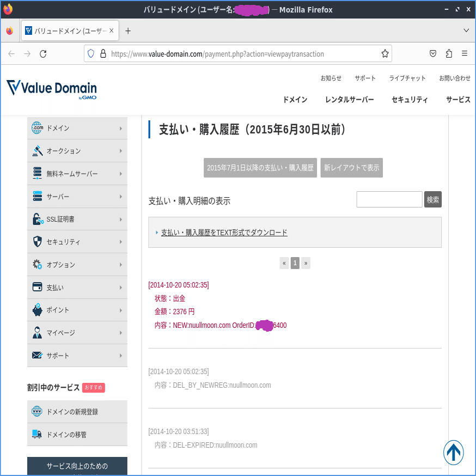Click the サービス向上のための banner
The image size is (476, 476).
click(77, 466)
